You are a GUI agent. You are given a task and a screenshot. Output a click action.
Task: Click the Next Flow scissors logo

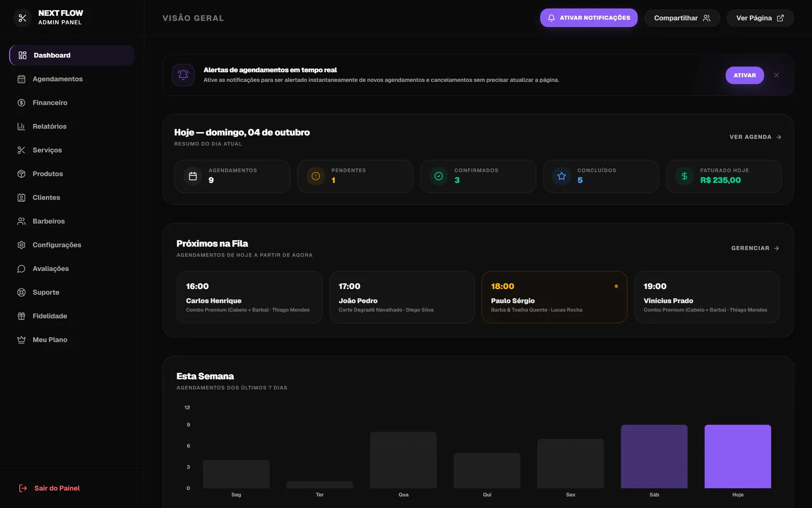coord(22,18)
